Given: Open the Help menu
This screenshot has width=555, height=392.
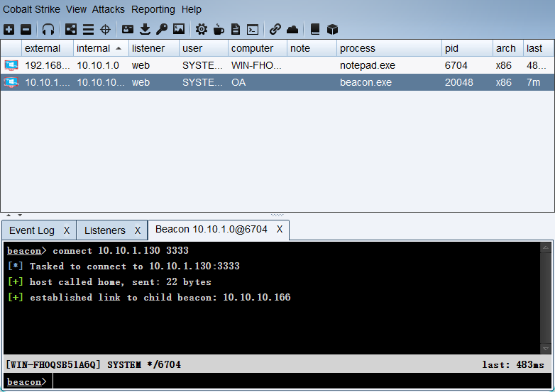Looking at the screenshot, I should tap(192, 9).
